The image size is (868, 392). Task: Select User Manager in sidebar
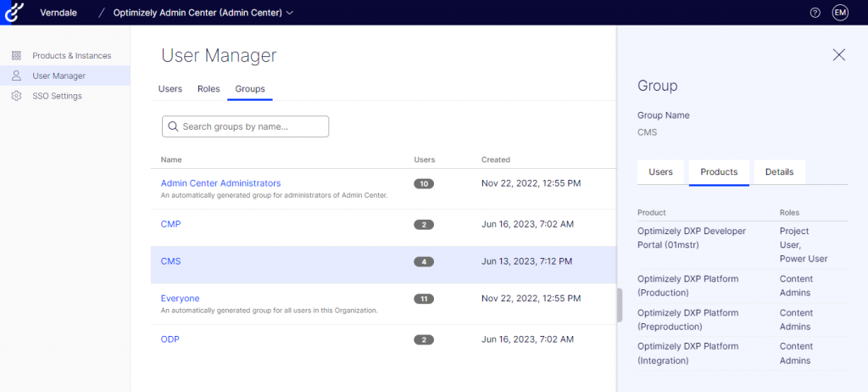coord(64,76)
